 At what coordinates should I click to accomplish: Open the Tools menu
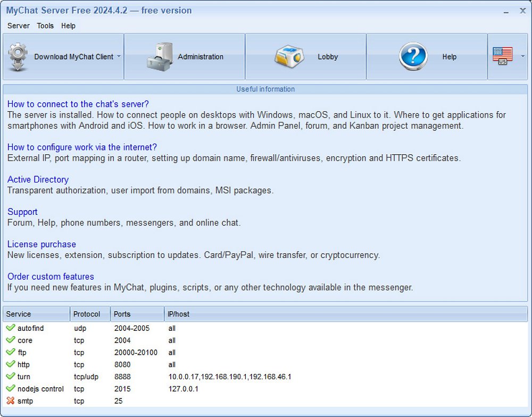45,26
